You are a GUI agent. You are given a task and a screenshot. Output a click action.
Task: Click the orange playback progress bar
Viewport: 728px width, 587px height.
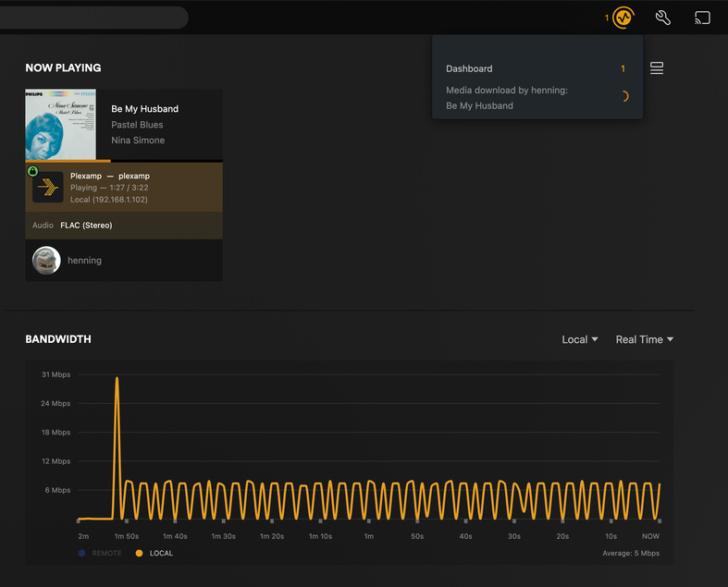68,161
